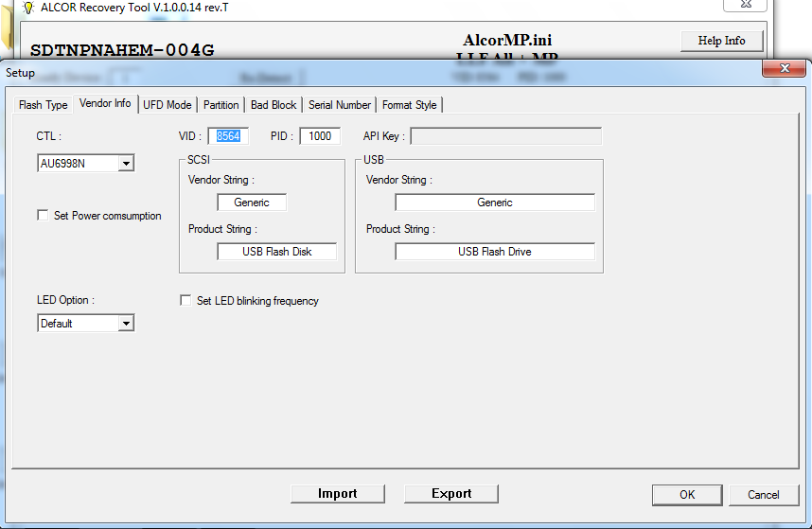Click USB Product String USB Flash Drive

pyautogui.click(x=495, y=251)
